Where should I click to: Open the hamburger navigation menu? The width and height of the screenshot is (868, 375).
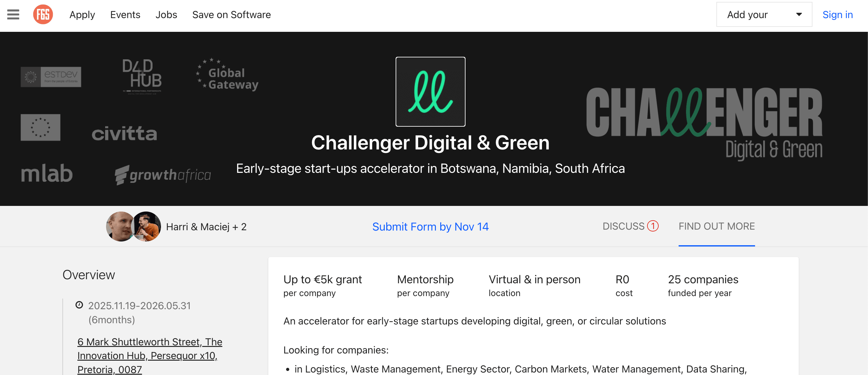[13, 14]
